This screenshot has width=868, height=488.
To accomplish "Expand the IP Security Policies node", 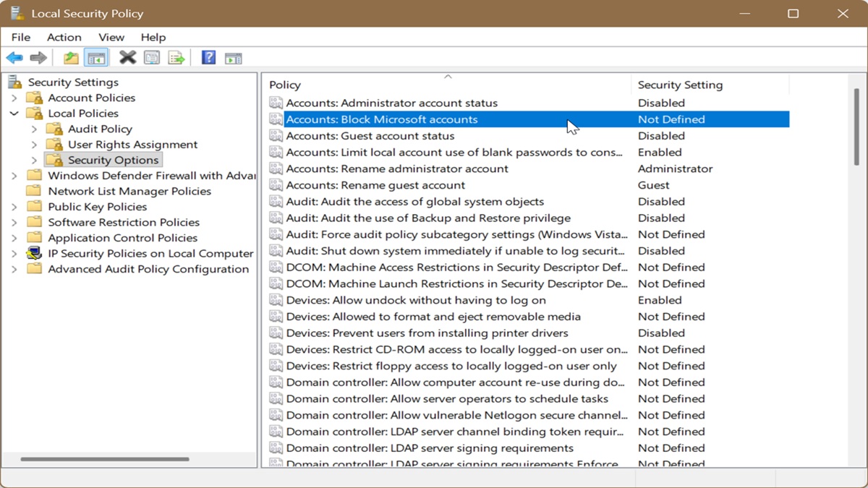I will pos(14,253).
